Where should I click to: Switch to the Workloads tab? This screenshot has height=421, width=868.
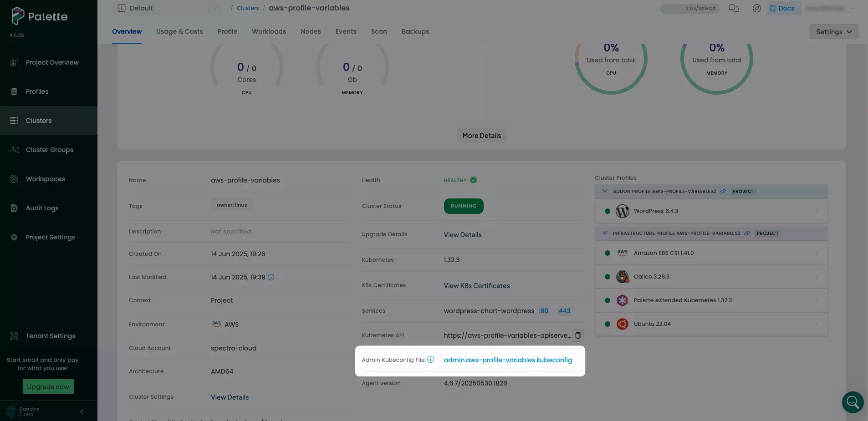click(x=269, y=31)
